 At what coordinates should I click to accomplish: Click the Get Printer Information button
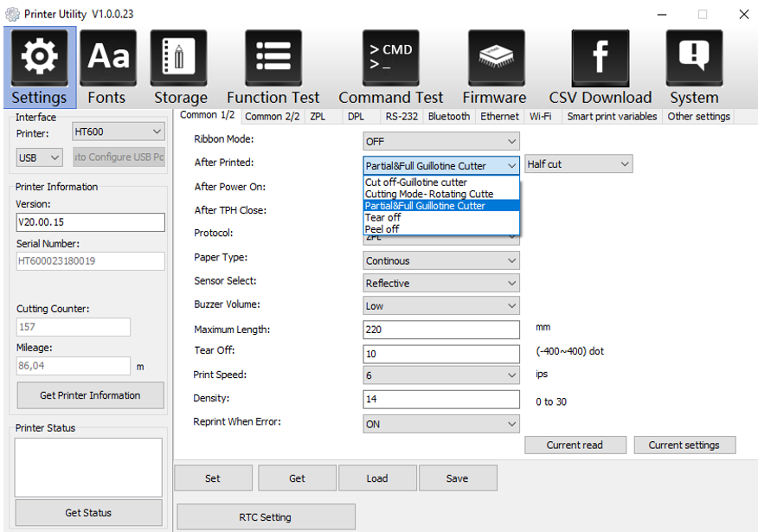coord(90,395)
